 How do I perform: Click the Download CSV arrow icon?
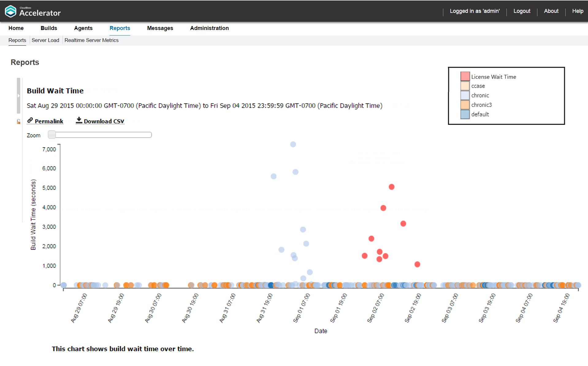coord(79,120)
